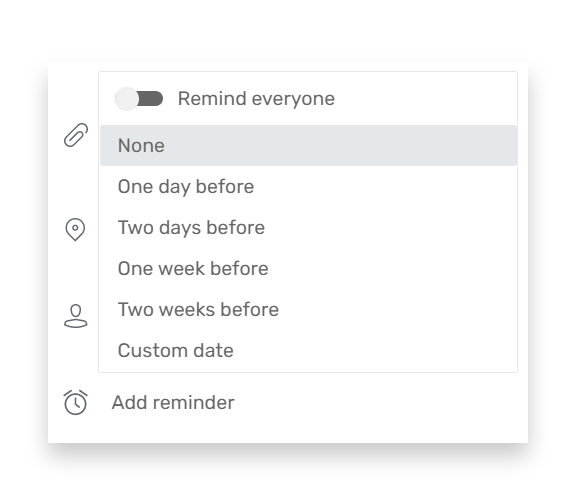The image size is (586, 481).
Task: Click the location pin icon
Action: click(75, 229)
